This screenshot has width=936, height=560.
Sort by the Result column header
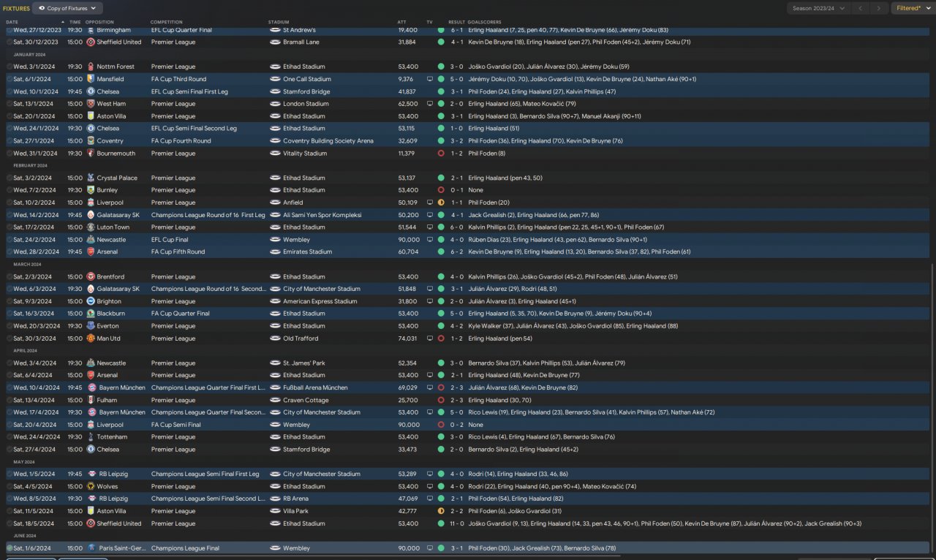[x=456, y=22]
